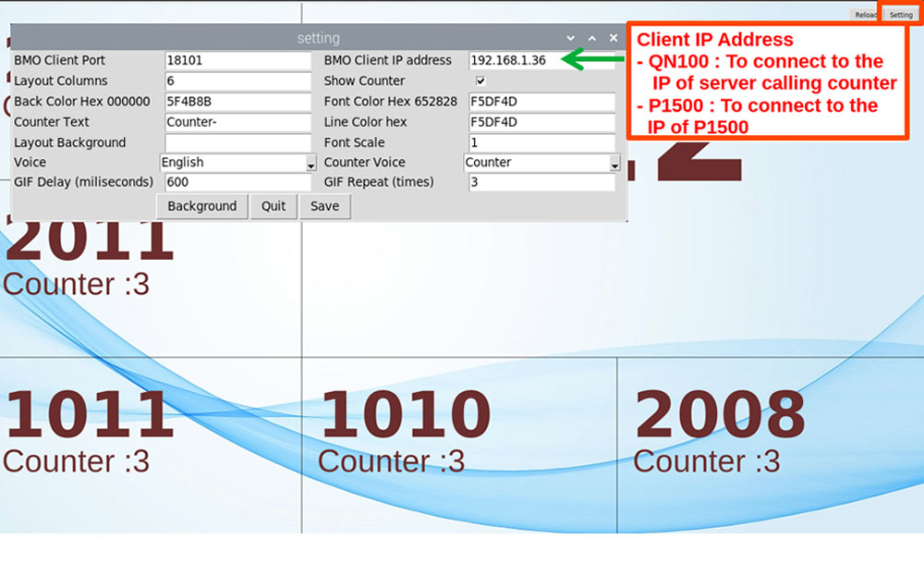This screenshot has height=564, width=924.
Task: Click the 'Font Scale' label
Action: tap(354, 142)
